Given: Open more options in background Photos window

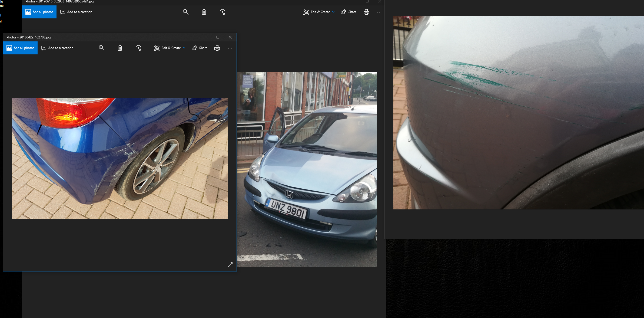Looking at the screenshot, I should [379, 12].
